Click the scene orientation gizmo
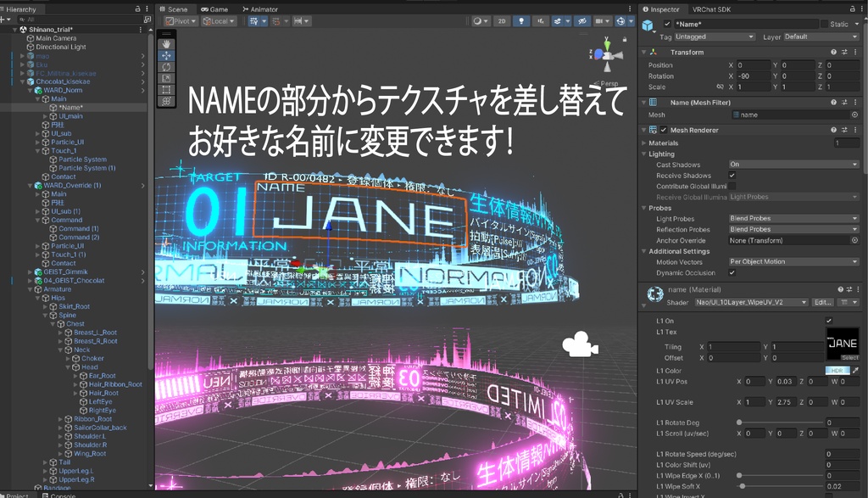 607,54
